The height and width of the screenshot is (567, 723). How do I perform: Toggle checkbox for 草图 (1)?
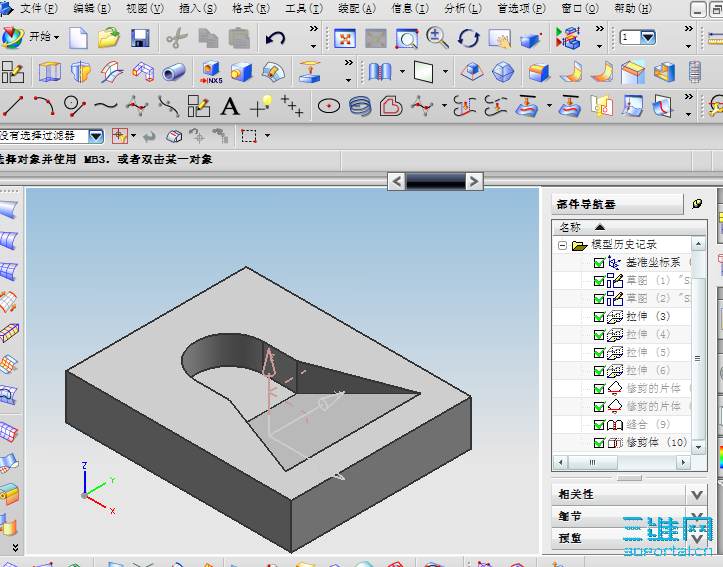click(599, 281)
